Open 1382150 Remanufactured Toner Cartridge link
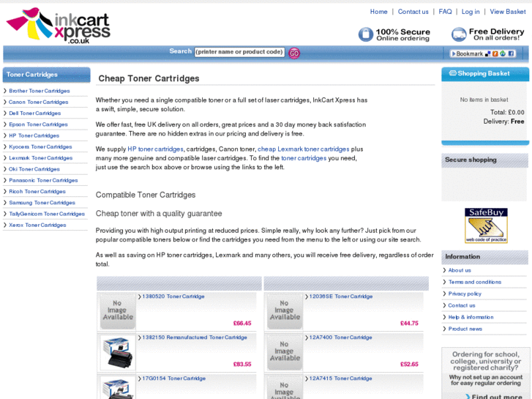 pyautogui.click(x=195, y=338)
